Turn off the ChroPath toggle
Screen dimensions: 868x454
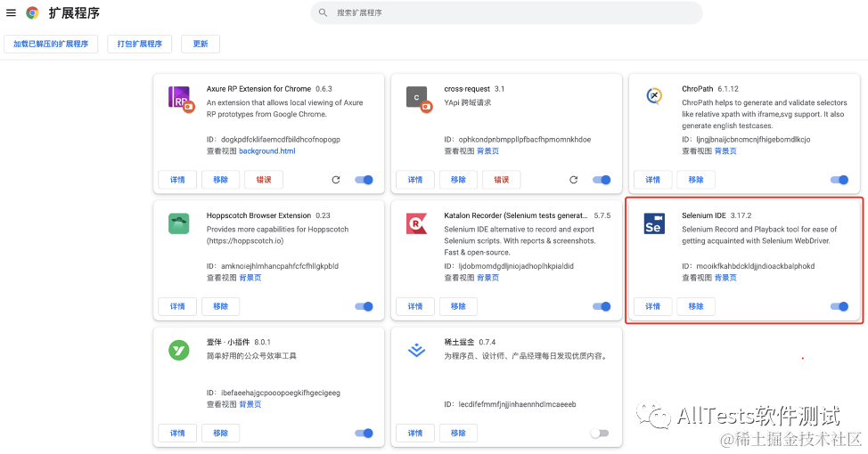(x=839, y=180)
